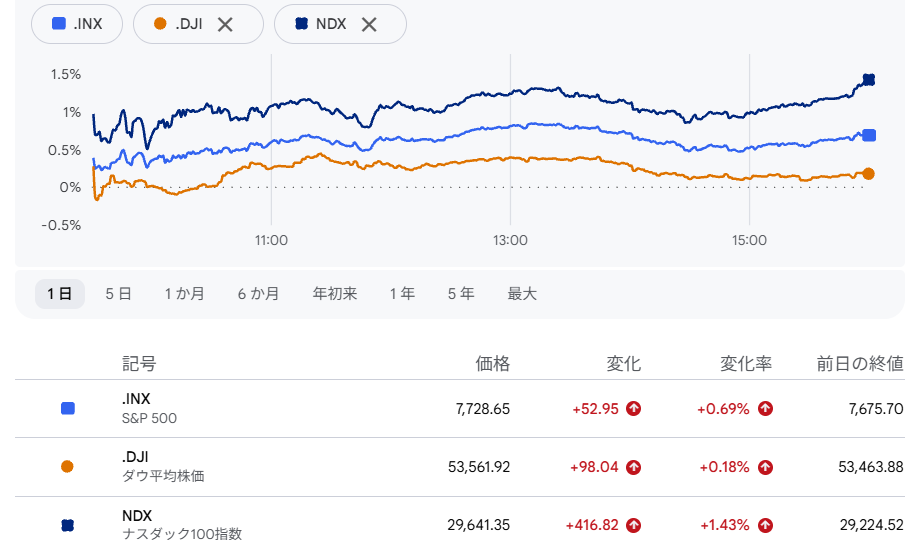Click the up-arrow icon beside +1.43%
The height and width of the screenshot is (560, 922).
(765, 525)
